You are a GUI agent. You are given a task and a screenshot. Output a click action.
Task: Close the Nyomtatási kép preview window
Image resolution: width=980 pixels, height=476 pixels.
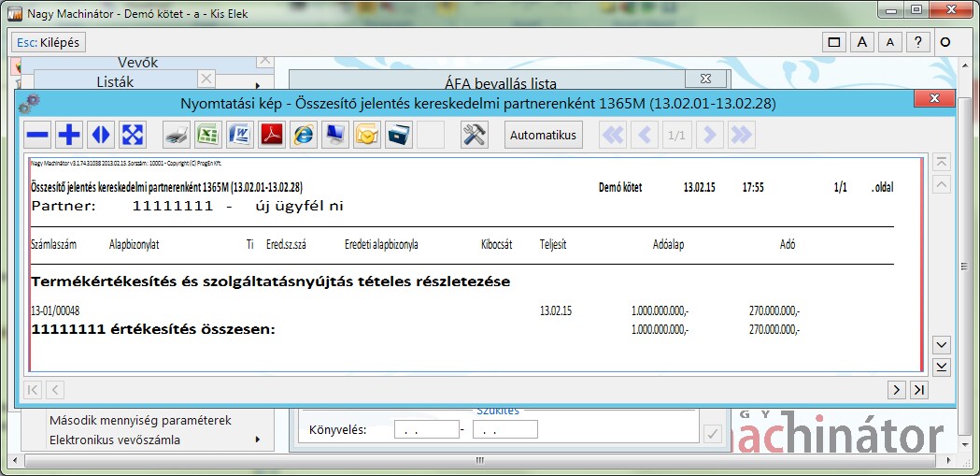pyautogui.click(x=934, y=99)
